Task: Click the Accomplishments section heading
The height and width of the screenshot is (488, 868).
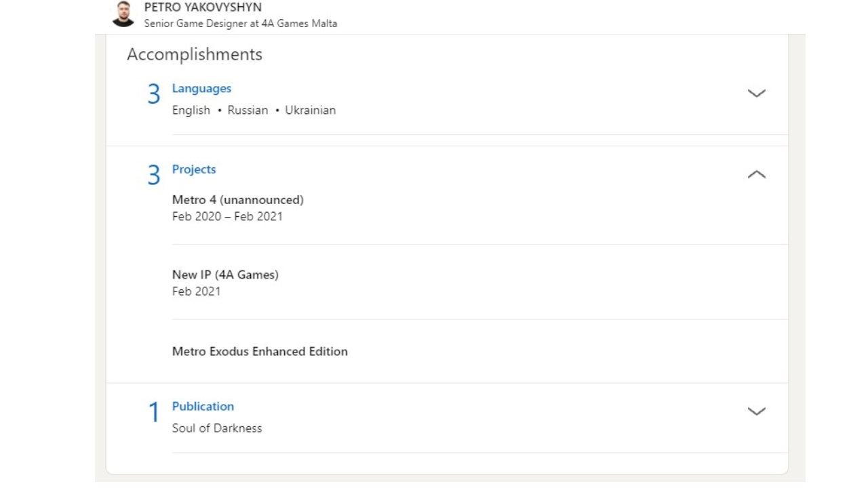Action: pos(195,55)
